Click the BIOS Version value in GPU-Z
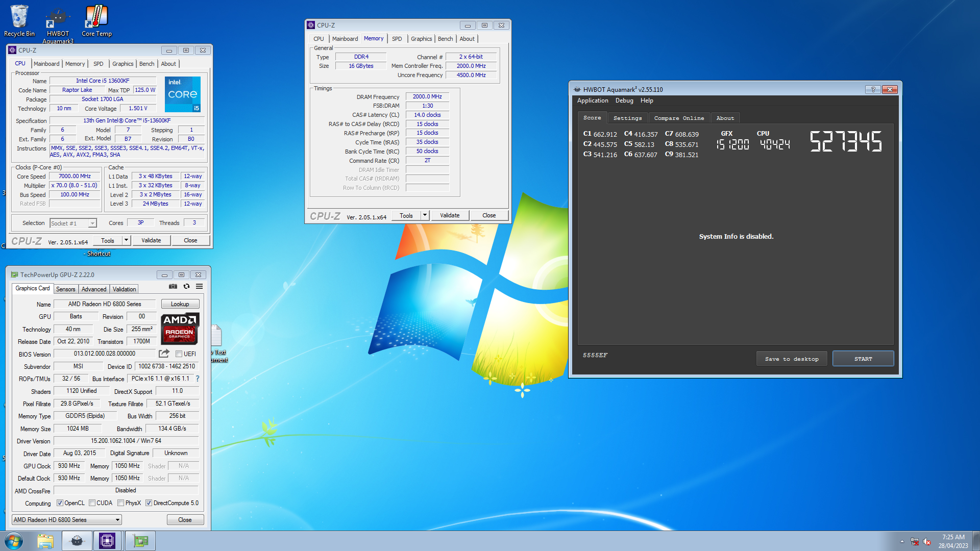This screenshot has width=980, height=551. pos(105,354)
